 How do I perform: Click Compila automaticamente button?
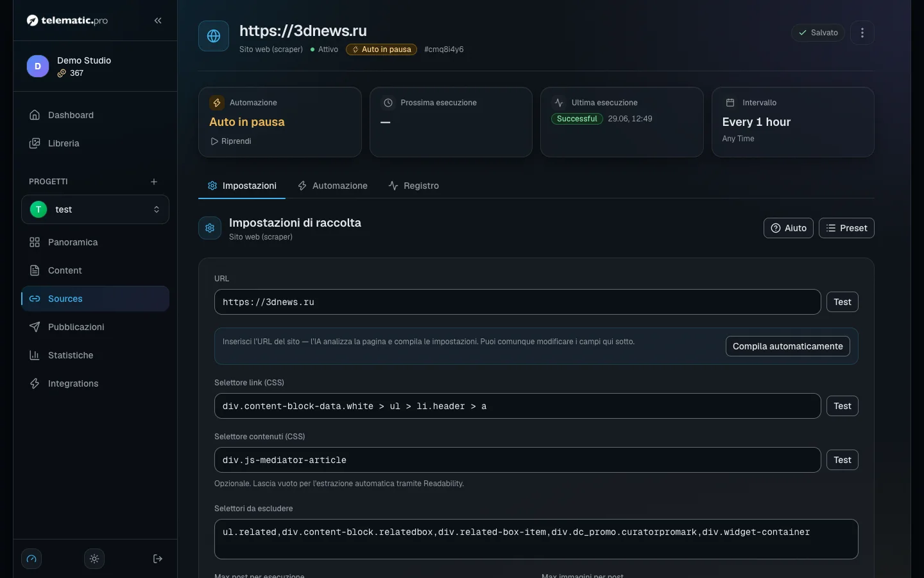pos(788,346)
